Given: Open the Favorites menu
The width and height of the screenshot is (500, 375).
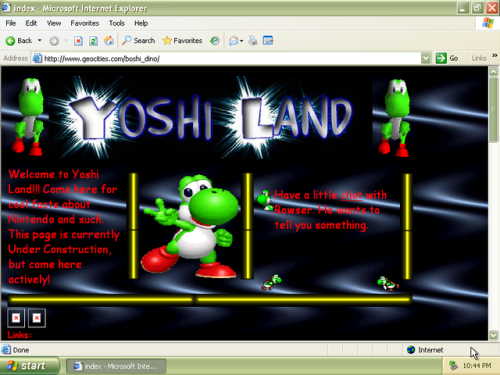Looking at the screenshot, I should point(85,23).
